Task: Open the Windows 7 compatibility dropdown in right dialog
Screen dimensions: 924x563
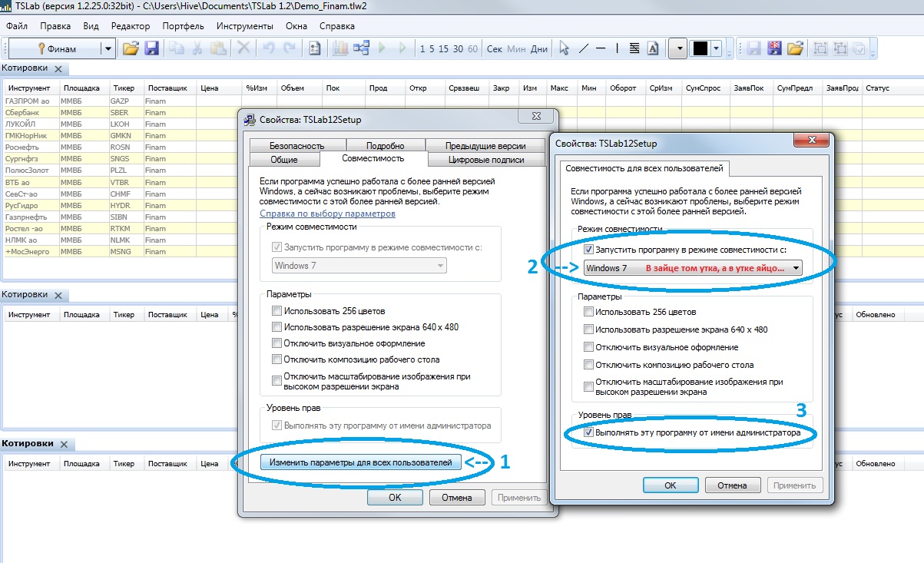Action: tap(794, 268)
